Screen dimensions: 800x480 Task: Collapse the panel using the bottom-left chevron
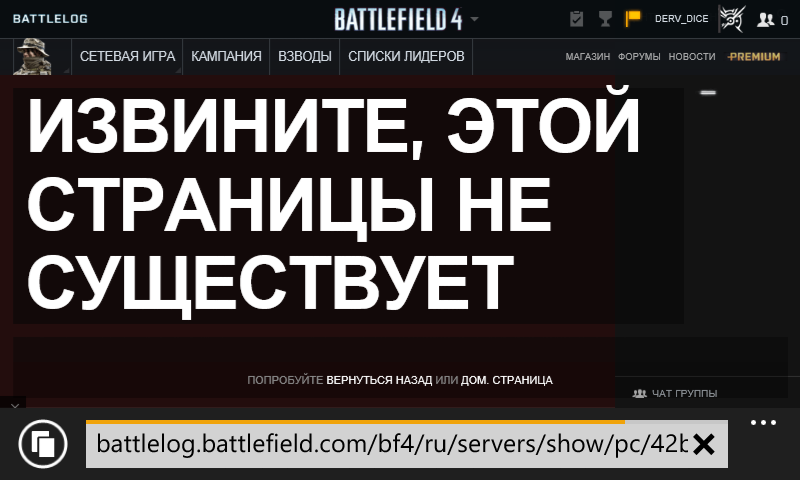click(14, 407)
